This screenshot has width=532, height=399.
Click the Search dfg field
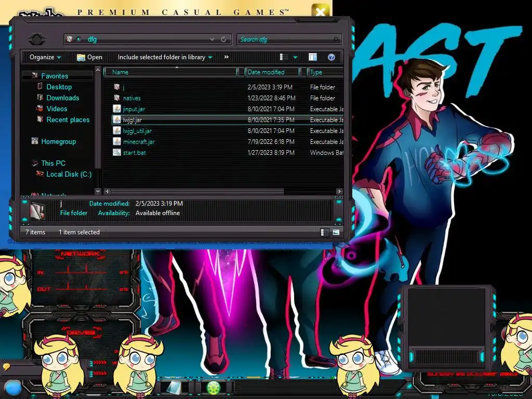click(x=289, y=39)
